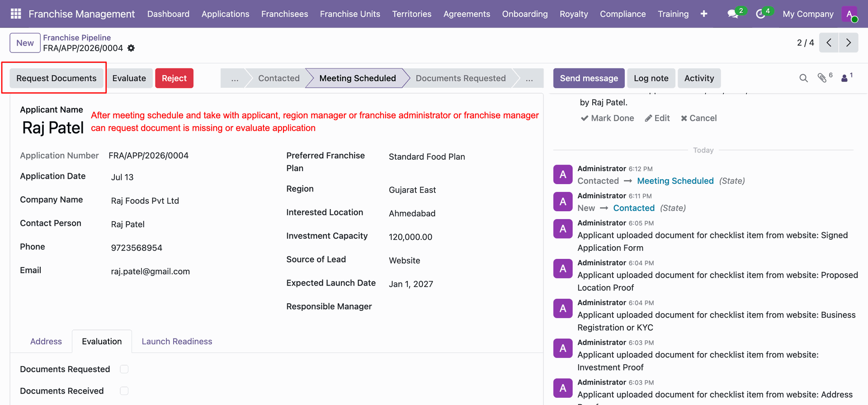Select the Meeting Scheduled stage
Image resolution: width=868 pixels, height=405 pixels.
pos(357,78)
